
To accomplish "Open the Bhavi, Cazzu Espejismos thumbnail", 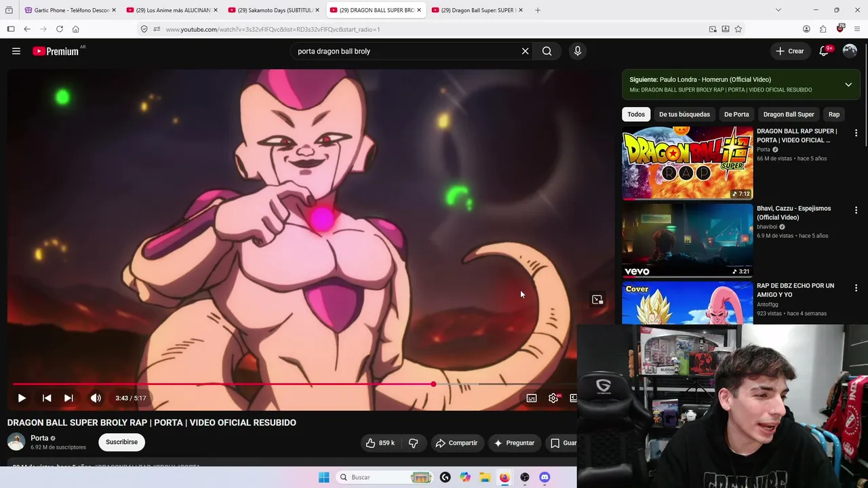I will 688,240.
